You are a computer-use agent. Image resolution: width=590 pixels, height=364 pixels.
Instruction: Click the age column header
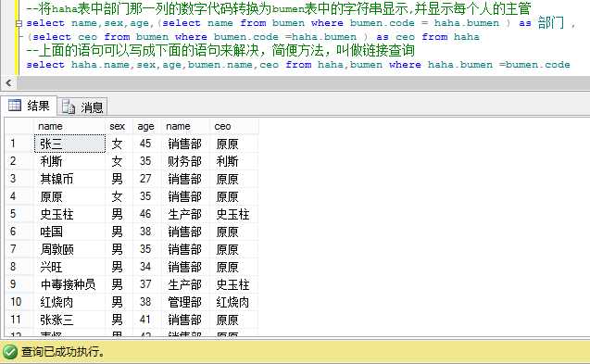(146, 127)
